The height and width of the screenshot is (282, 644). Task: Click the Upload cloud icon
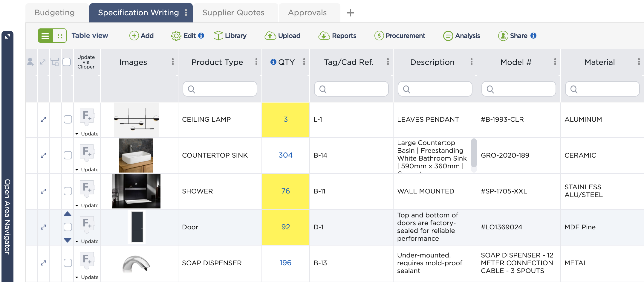270,36
